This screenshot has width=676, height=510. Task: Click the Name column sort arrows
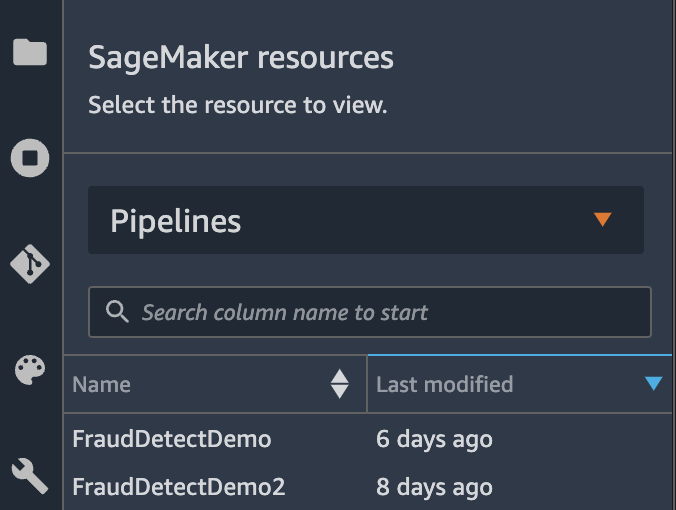tap(339, 384)
